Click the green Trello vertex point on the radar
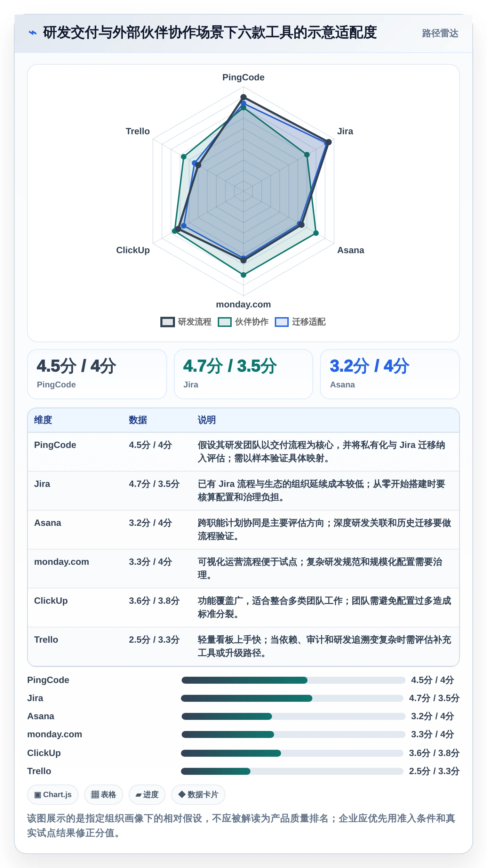The image size is (487, 868). point(184,157)
